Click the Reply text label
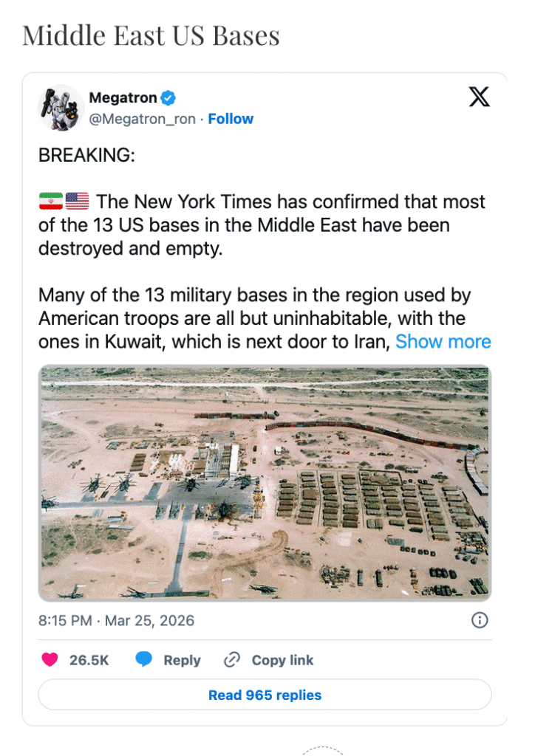Image resolution: width=535 pixels, height=756 pixels. tap(182, 660)
